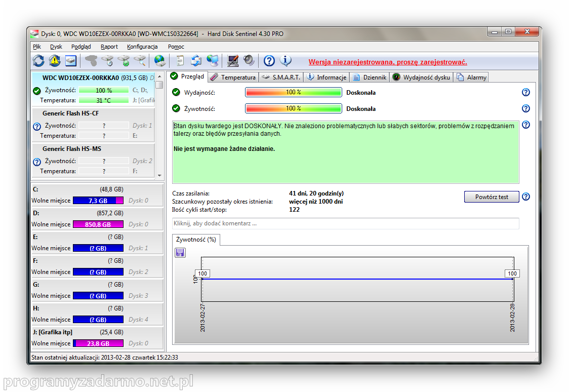Viewport: 569px width, 392px height.
Task: Click the question status icon for Generic Flash HS-CF
Action: (36, 126)
